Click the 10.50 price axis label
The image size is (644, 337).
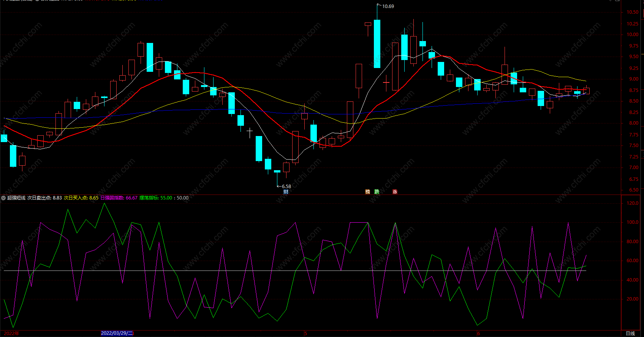(633, 12)
